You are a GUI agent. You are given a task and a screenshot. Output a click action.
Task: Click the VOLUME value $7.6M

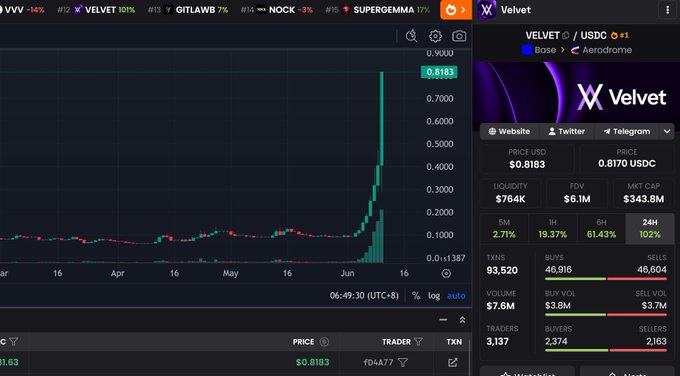click(x=500, y=306)
